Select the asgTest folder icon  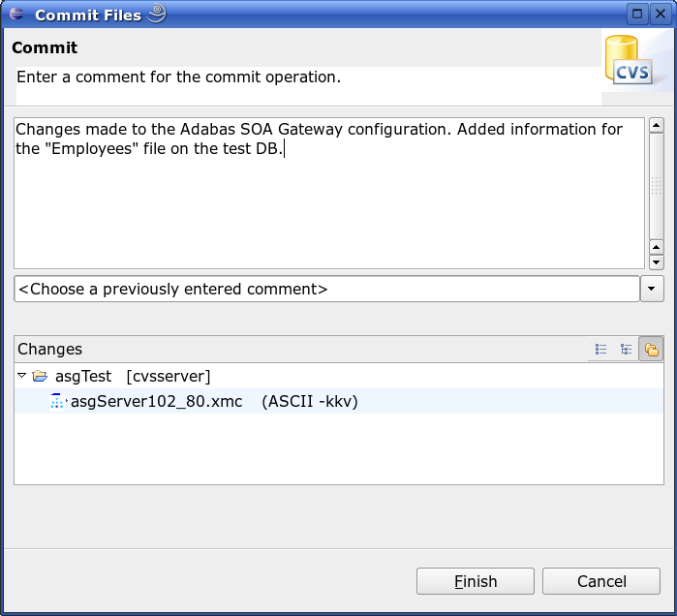pos(40,376)
